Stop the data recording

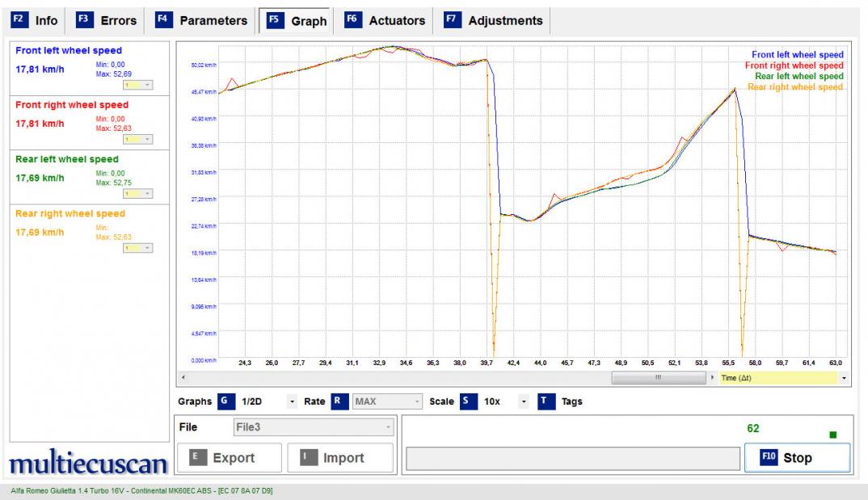[797, 457]
